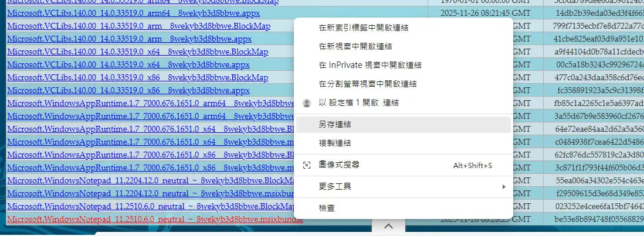Click the upward chevron button at the bottom
Image resolution: width=644 pixels, height=236 pixels.
pyautogui.click(x=388, y=226)
